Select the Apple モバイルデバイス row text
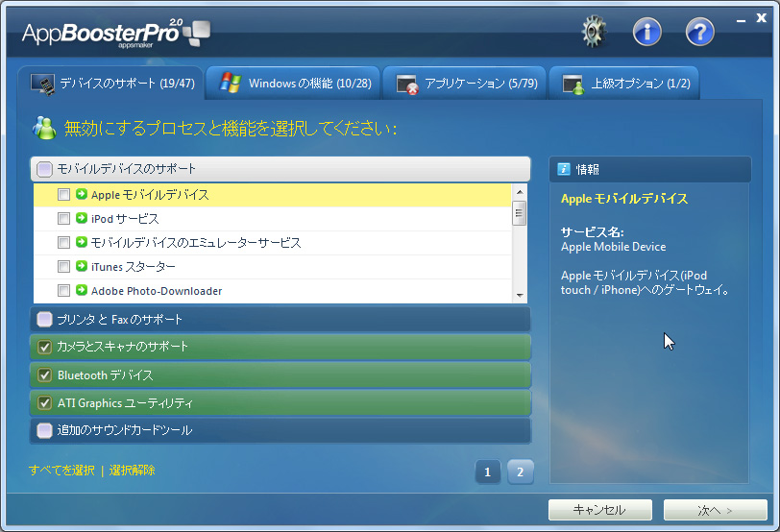Screen dimensions: 780x532 [150, 195]
